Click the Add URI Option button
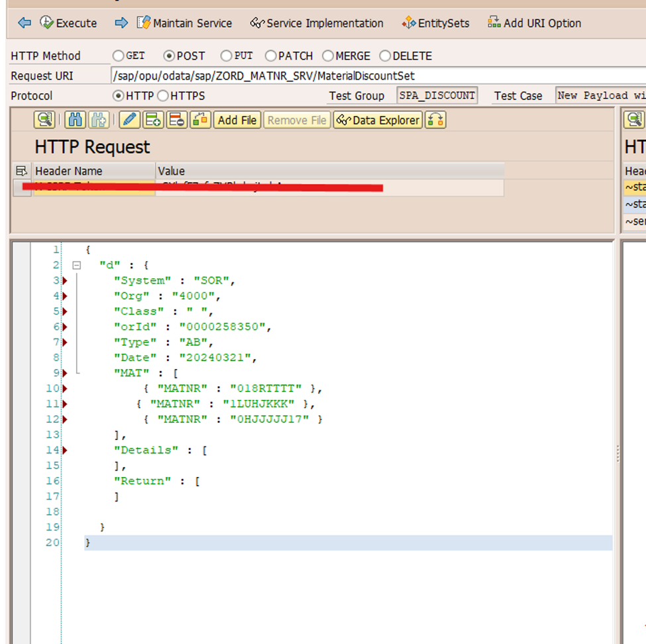This screenshot has width=646, height=644. pyautogui.click(x=534, y=23)
